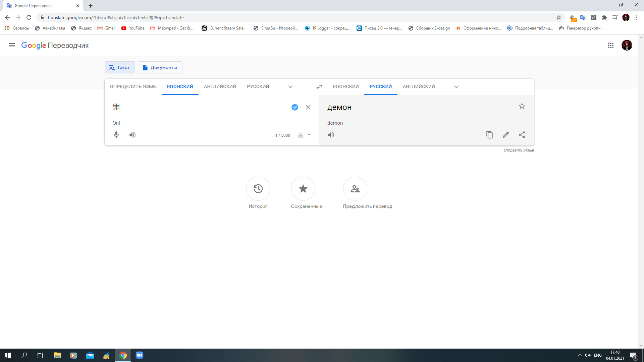Image resolution: width=644 pixels, height=362 pixels.
Task: Click the pencil suggest edit icon
Action: tap(505, 135)
